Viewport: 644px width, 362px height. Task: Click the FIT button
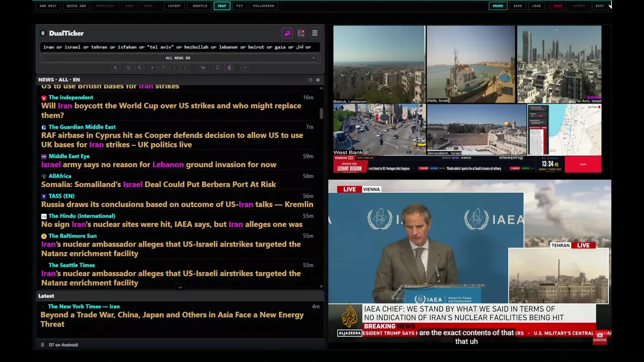tap(239, 6)
